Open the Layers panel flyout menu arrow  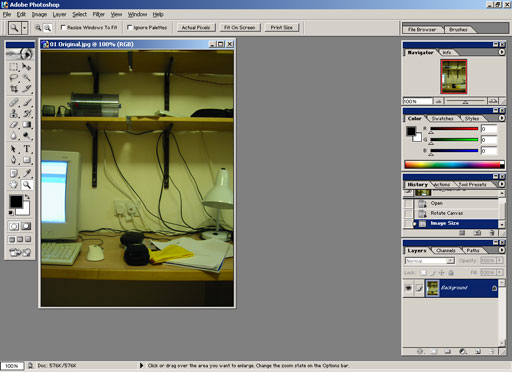(502, 250)
